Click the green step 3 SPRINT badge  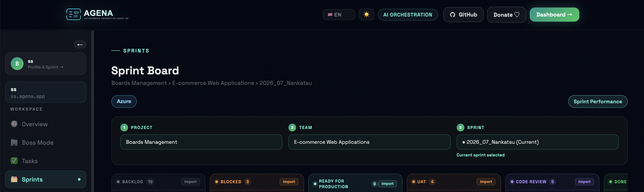click(x=460, y=127)
